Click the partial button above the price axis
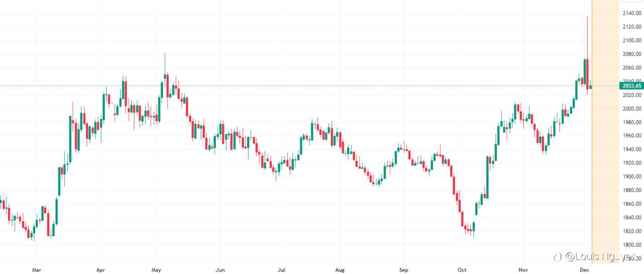 631,2
